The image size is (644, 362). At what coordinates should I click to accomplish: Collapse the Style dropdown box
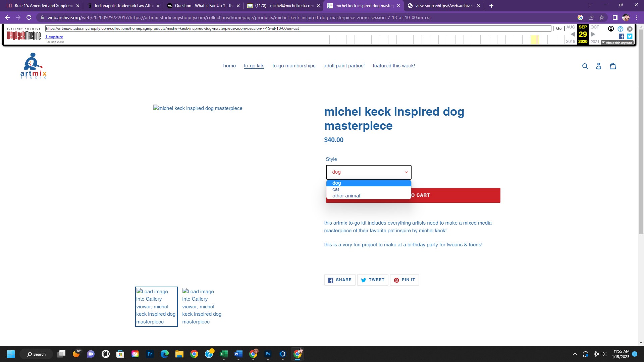(369, 172)
